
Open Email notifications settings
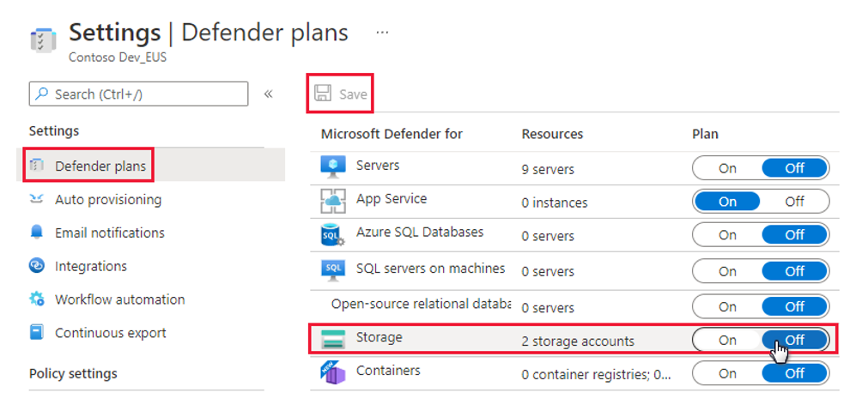tap(110, 233)
